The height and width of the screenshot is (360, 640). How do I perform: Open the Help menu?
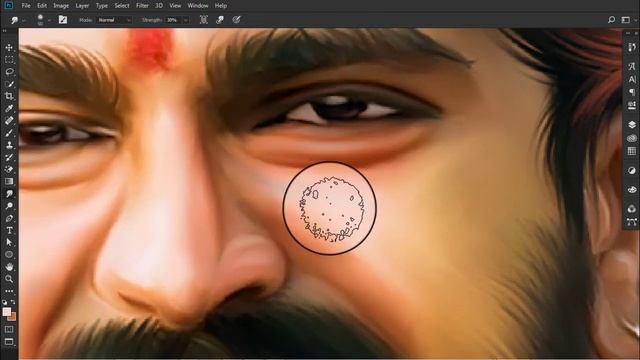coord(220,6)
